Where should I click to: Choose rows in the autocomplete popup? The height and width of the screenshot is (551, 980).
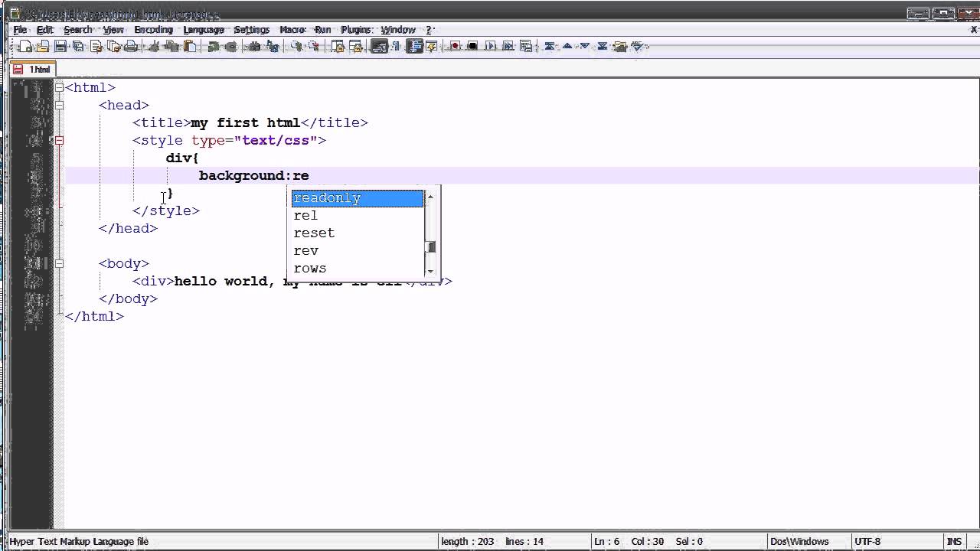click(310, 268)
